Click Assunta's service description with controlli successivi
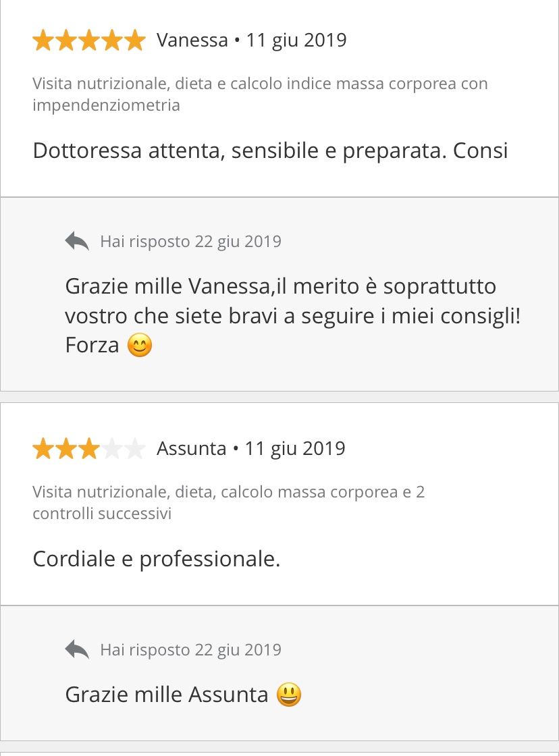Image resolution: width=559 pixels, height=756 pixels. coord(228,502)
